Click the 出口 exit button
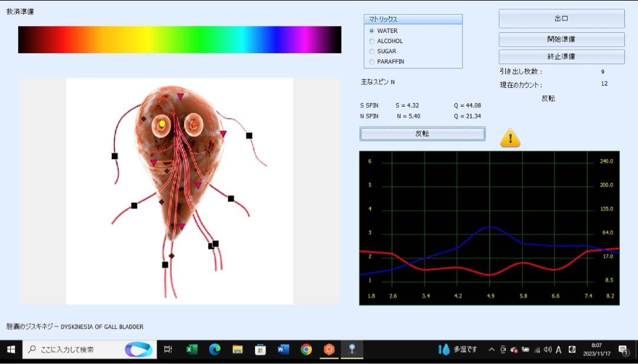The height and width of the screenshot is (364, 638). (561, 19)
